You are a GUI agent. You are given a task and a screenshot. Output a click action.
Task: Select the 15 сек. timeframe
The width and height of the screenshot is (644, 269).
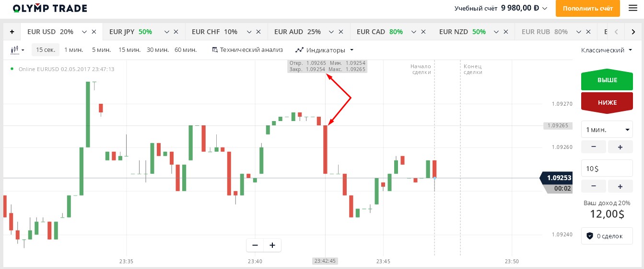(x=46, y=49)
